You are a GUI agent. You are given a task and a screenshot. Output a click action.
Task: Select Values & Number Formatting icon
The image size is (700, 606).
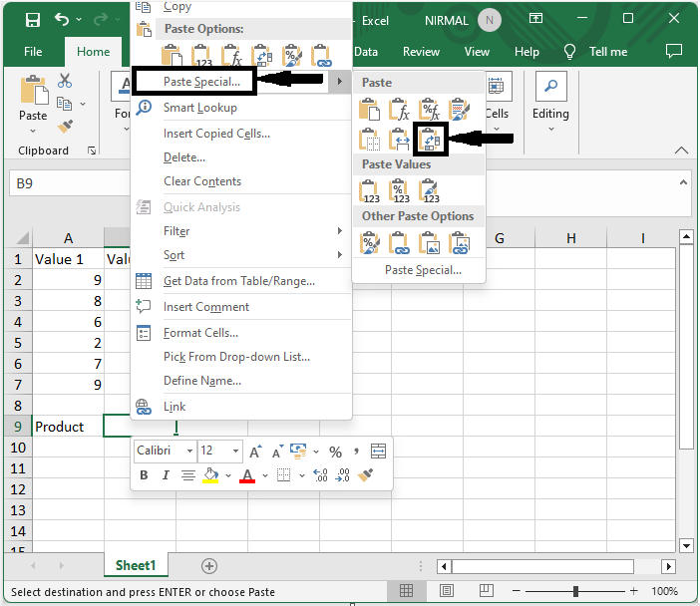399,191
